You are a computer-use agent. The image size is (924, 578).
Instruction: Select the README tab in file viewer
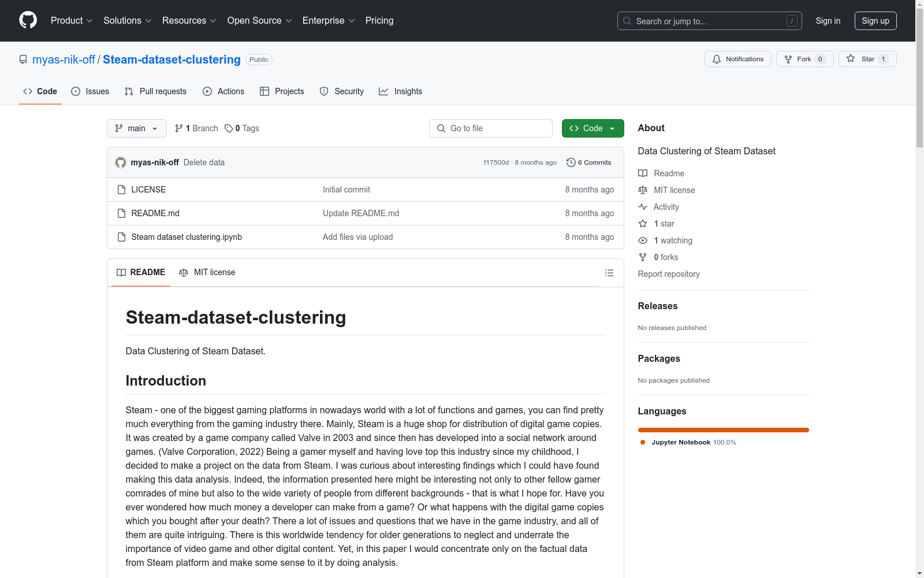coord(141,272)
